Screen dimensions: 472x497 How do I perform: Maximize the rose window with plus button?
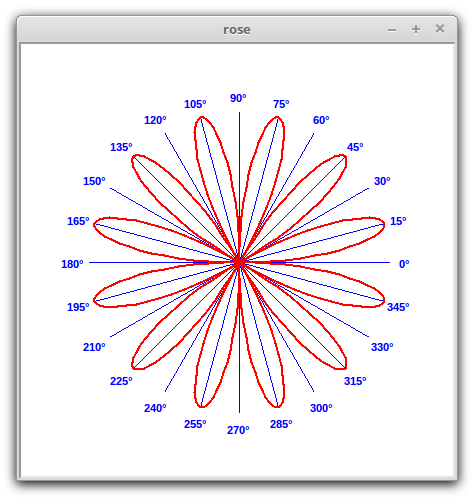(x=416, y=29)
